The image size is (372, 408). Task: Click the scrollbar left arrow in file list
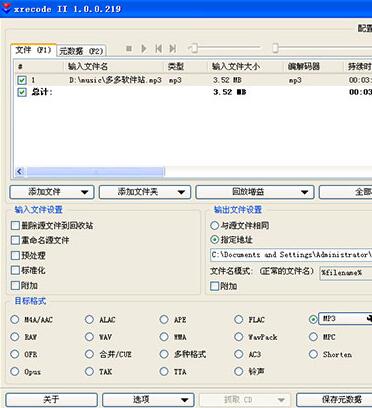click(20, 172)
